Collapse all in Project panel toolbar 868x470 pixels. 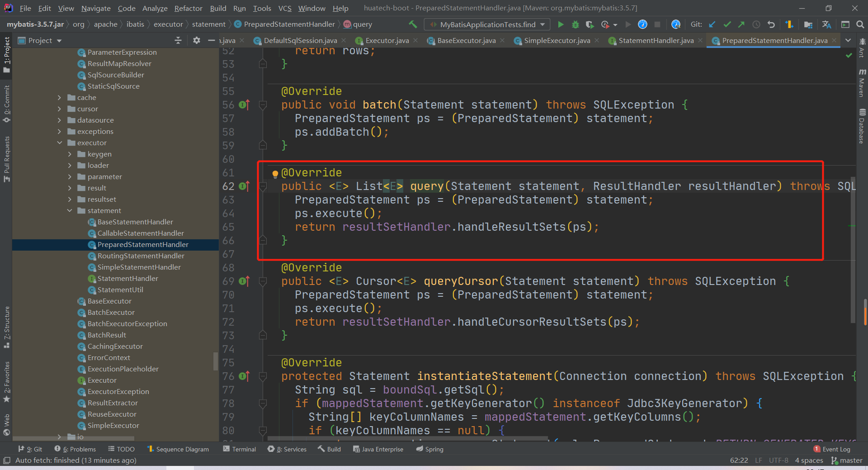point(178,40)
